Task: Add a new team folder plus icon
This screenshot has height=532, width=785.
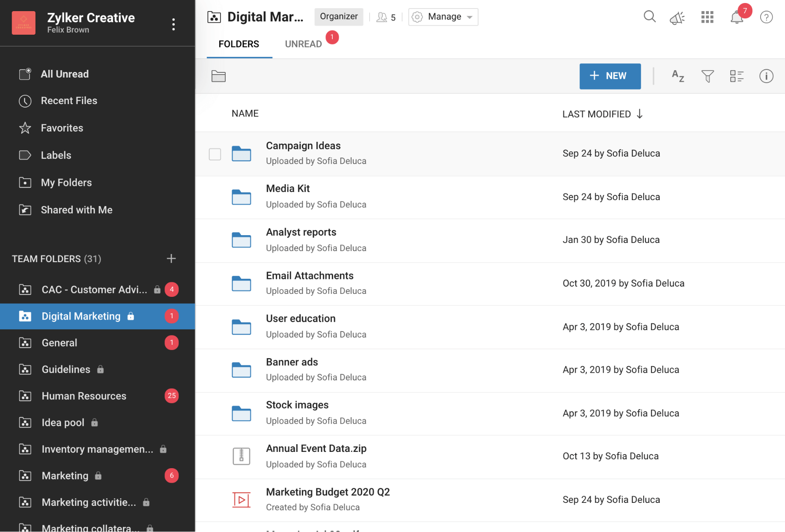Action: [171, 259]
